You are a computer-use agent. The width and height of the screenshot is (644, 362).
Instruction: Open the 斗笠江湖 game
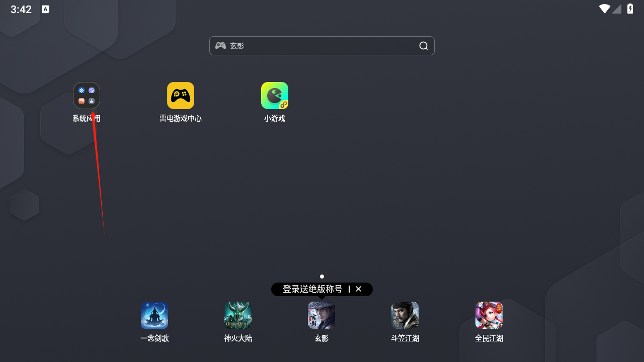pyautogui.click(x=405, y=315)
